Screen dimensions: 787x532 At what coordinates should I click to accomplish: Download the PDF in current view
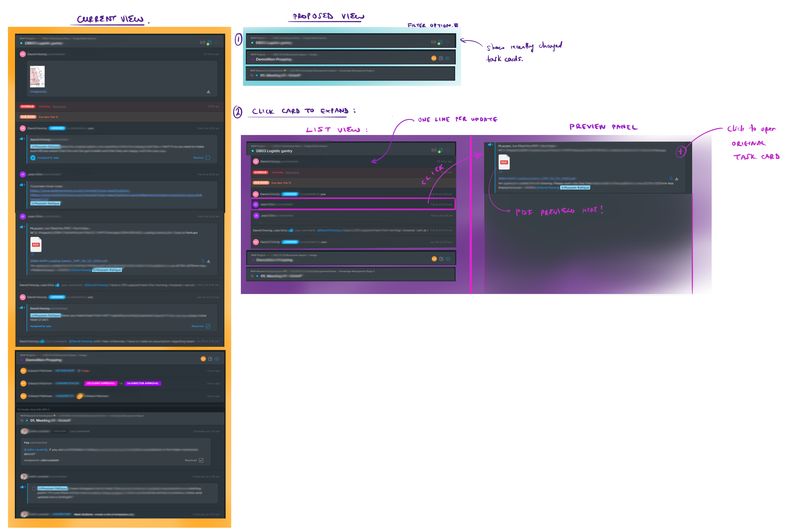(x=208, y=261)
